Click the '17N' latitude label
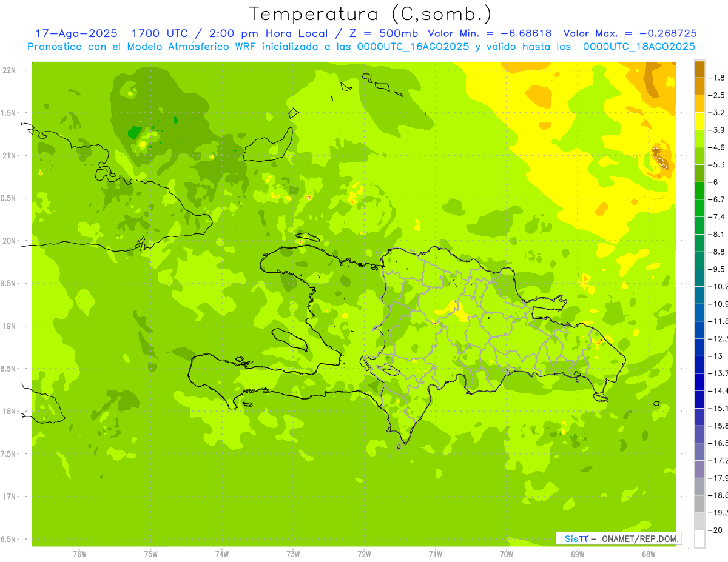 (10, 497)
